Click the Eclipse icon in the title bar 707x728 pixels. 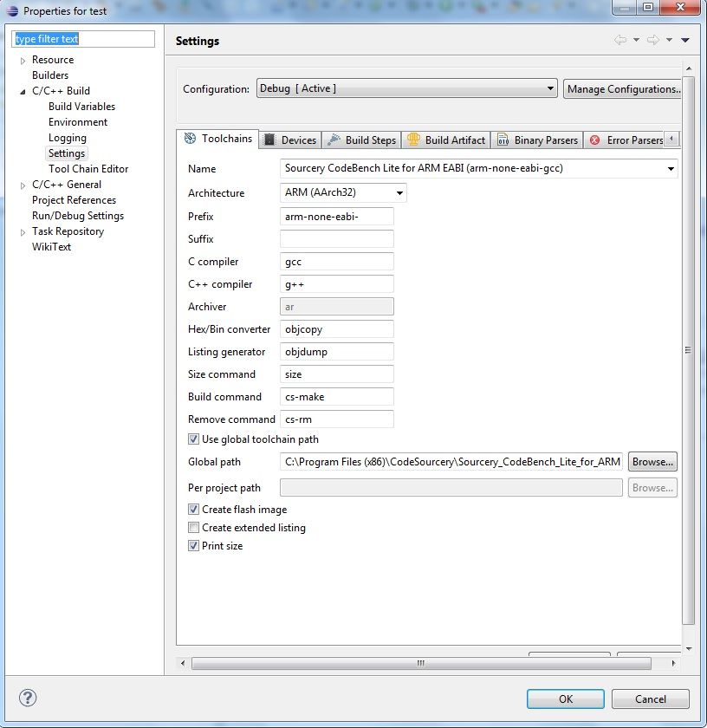[12, 10]
